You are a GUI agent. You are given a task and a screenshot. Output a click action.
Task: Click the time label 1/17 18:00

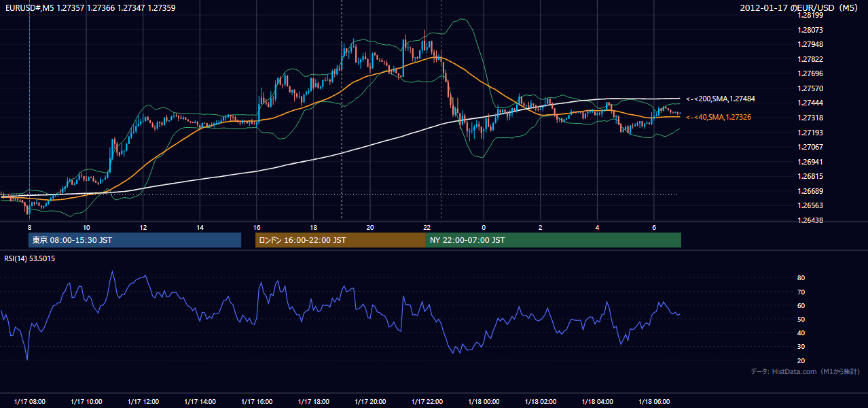pos(313,402)
